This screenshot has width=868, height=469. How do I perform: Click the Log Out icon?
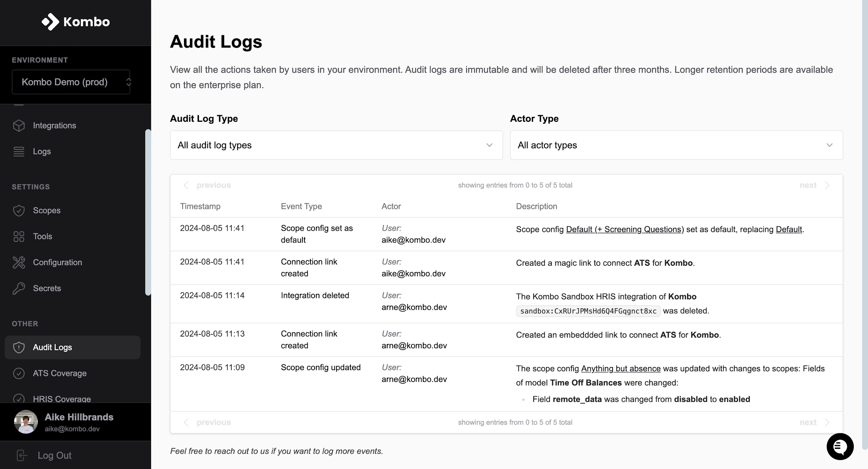[22, 455]
